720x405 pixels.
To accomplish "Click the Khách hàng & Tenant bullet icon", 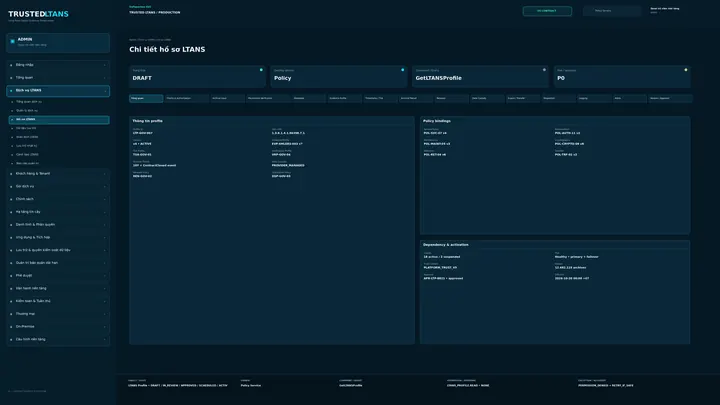I will coord(11,174).
